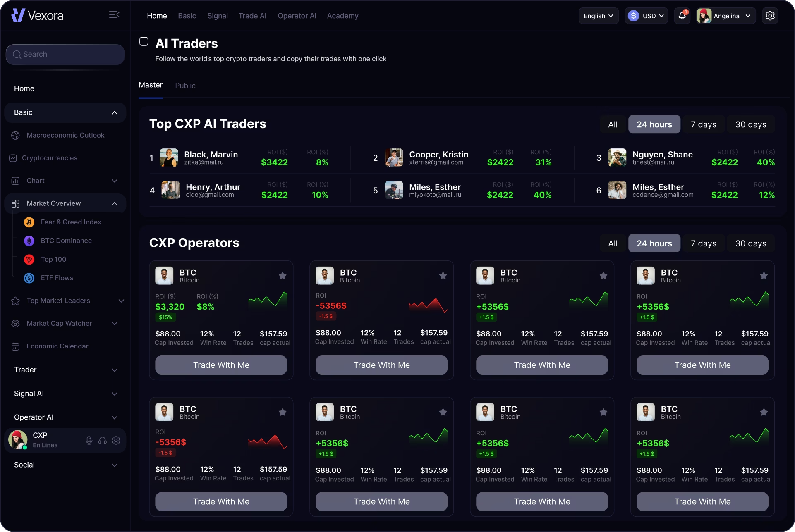Open the ETF Flows page
This screenshot has width=795, height=532.
point(57,278)
